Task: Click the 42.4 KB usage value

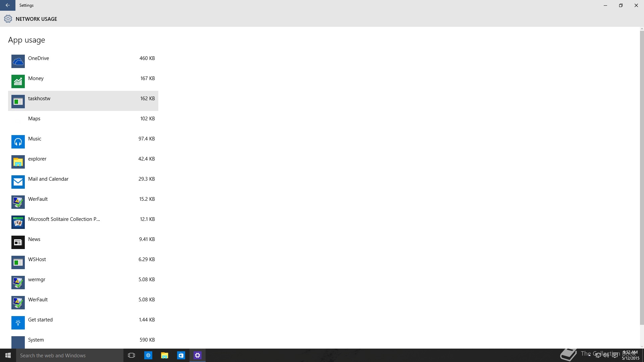Action: tap(147, 159)
